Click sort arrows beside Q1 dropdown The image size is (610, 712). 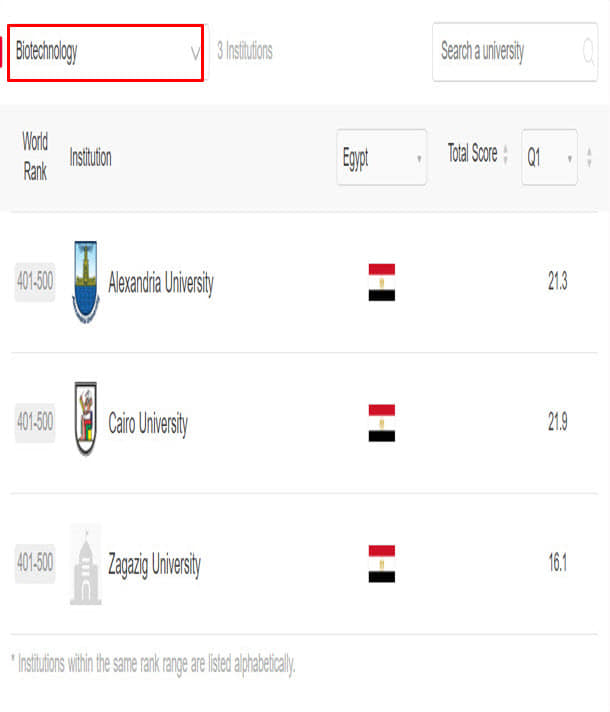pyautogui.click(x=589, y=157)
